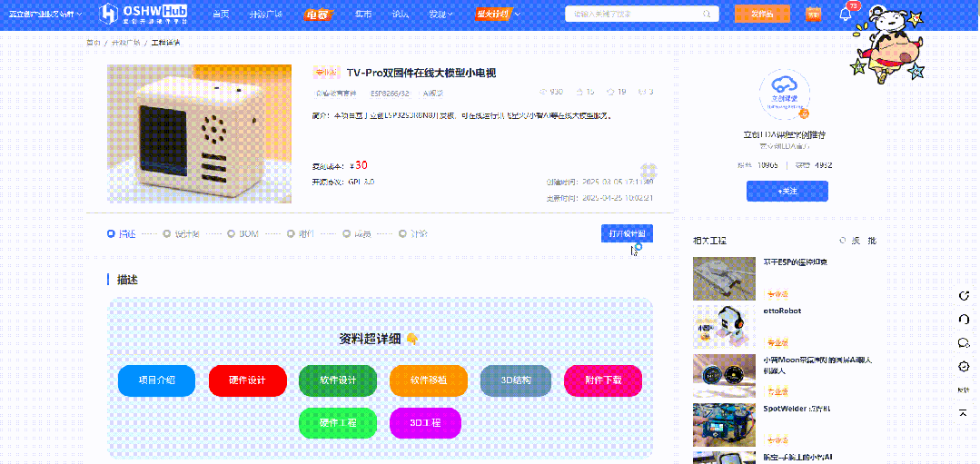The image size is (980, 464).
Task: Click the blue 项目介绍 button
Action: point(156,380)
